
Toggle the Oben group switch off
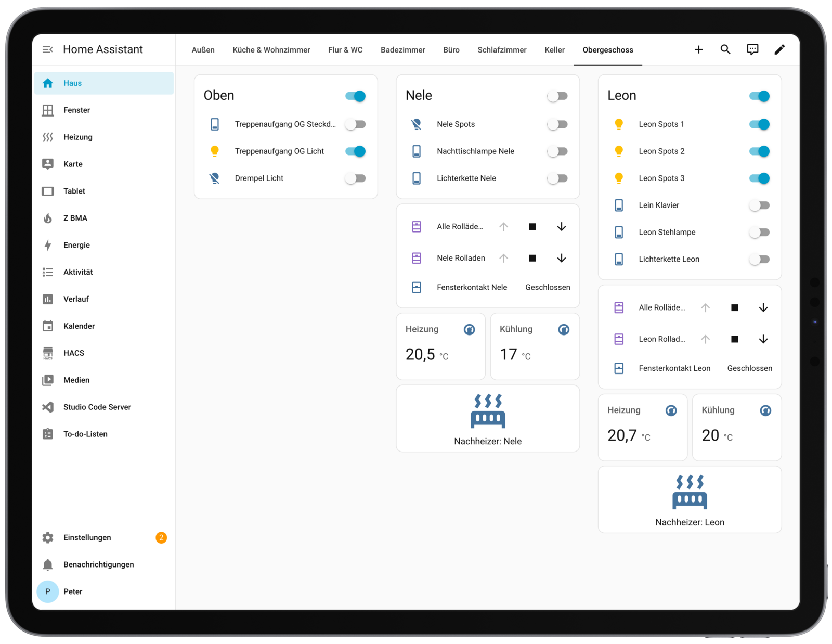pyautogui.click(x=356, y=96)
